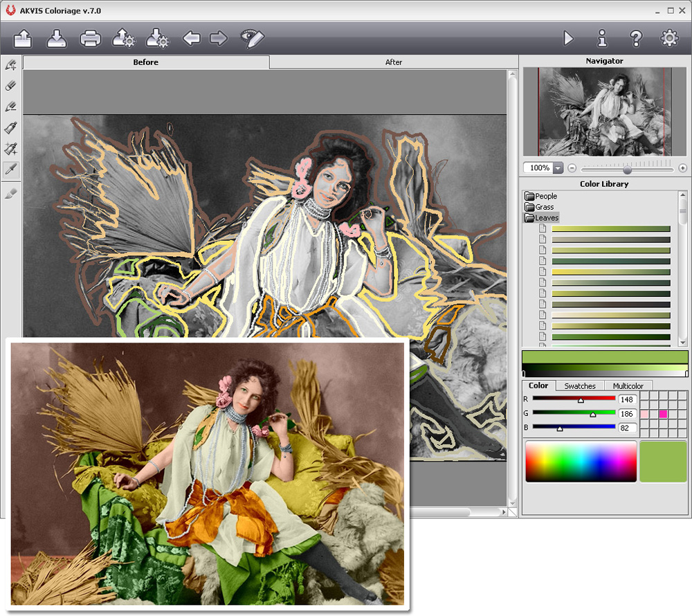Open Preferences with the gear icon
Image resolution: width=692 pixels, height=616 pixels.
pos(669,39)
